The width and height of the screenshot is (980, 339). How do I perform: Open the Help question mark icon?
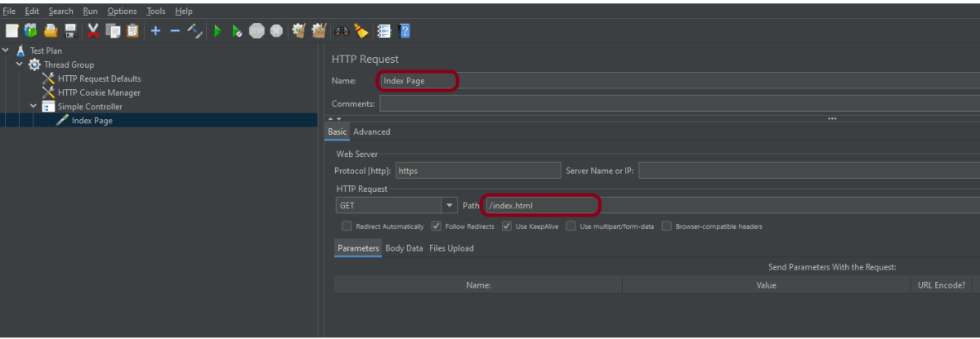[x=404, y=31]
